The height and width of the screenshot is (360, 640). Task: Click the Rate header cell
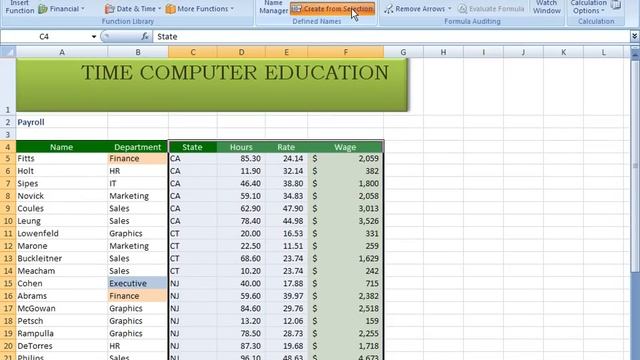pos(286,147)
